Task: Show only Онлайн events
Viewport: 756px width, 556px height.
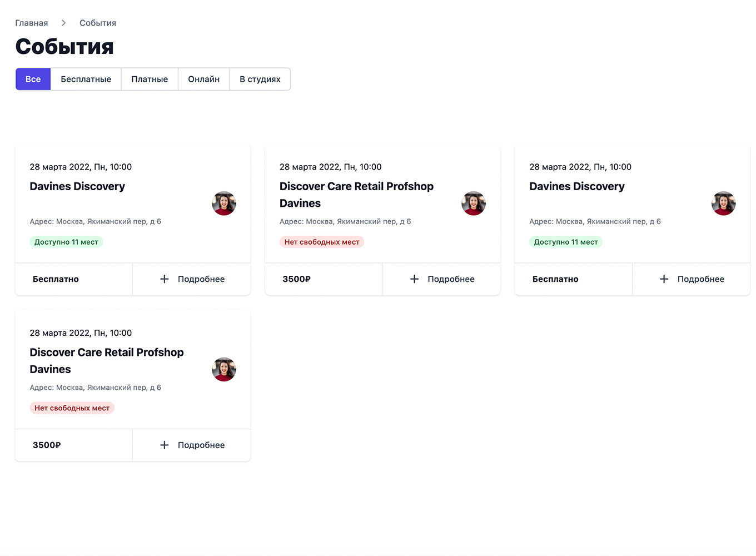Action: [x=204, y=79]
